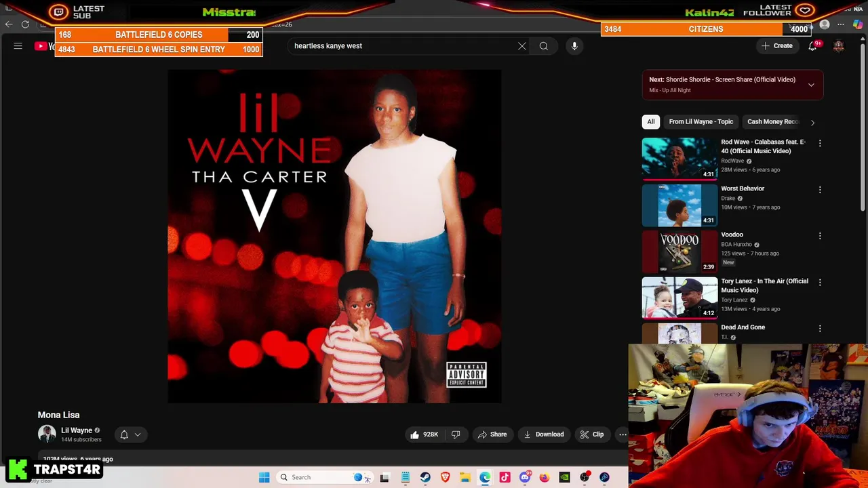Open the Windows Start menu
The width and height of the screenshot is (868, 488).
tap(264, 477)
